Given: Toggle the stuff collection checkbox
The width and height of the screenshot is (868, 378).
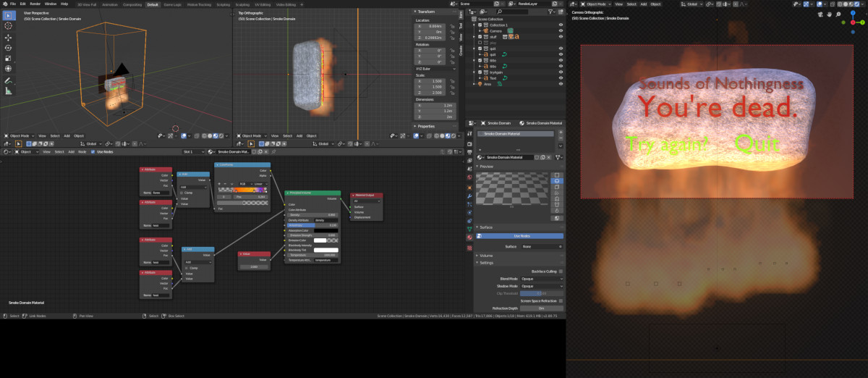Looking at the screenshot, I should coord(478,36).
